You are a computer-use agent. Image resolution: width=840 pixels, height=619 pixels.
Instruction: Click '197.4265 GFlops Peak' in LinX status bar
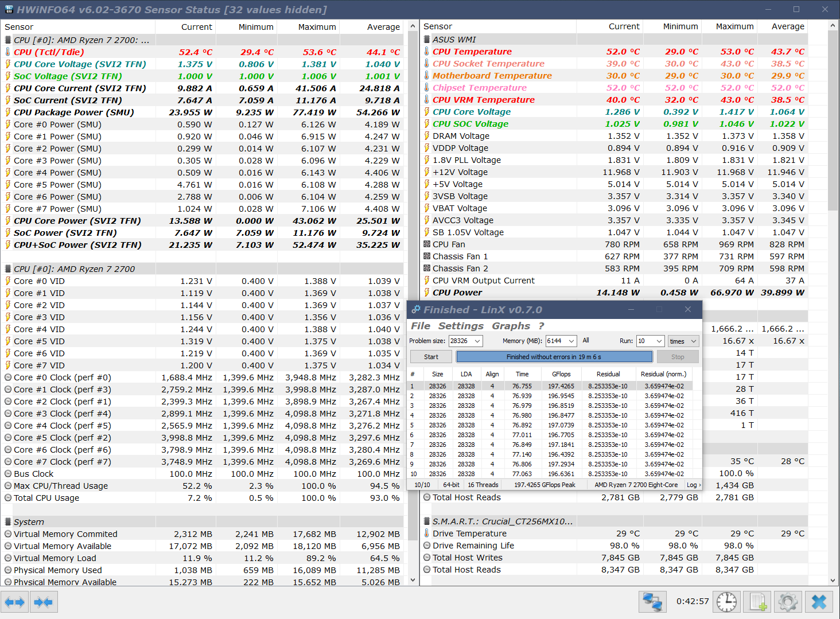(545, 485)
